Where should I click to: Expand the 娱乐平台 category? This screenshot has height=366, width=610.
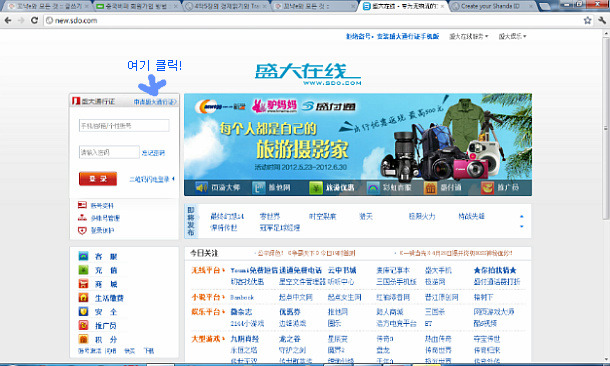point(208,312)
